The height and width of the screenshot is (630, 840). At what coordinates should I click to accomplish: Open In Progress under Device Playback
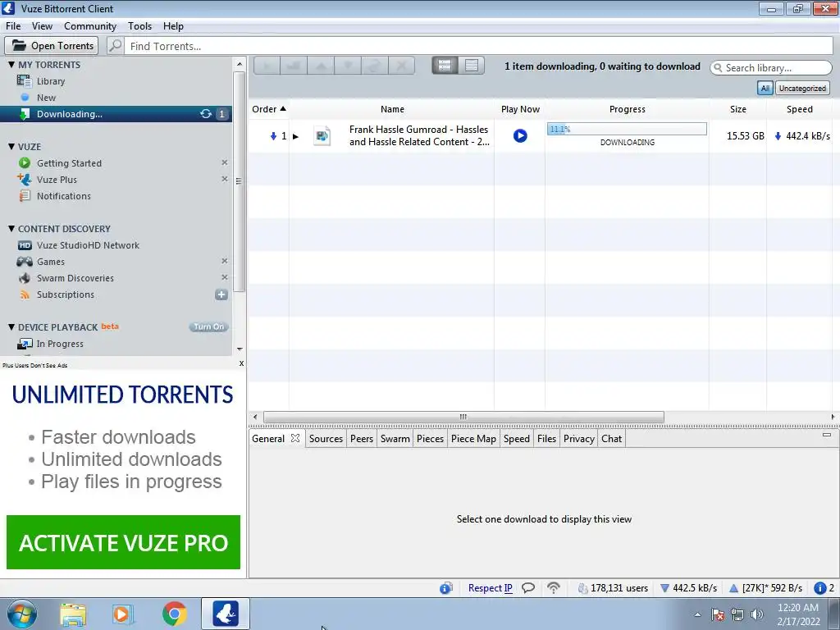tap(59, 344)
